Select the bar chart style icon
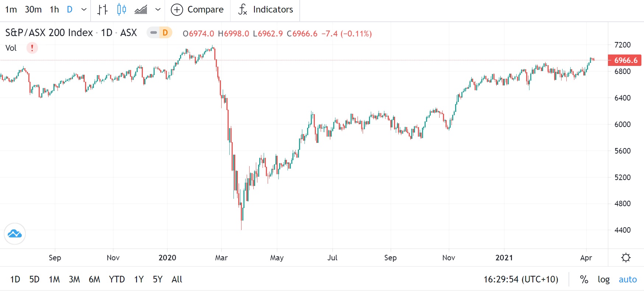Image resolution: width=644 pixels, height=292 pixels. click(x=102, y=10)
